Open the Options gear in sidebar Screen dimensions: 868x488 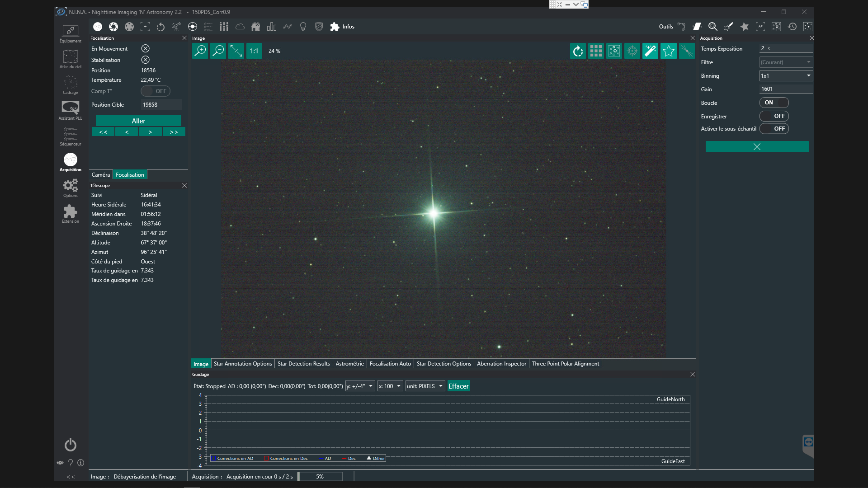tap(71, 188)
